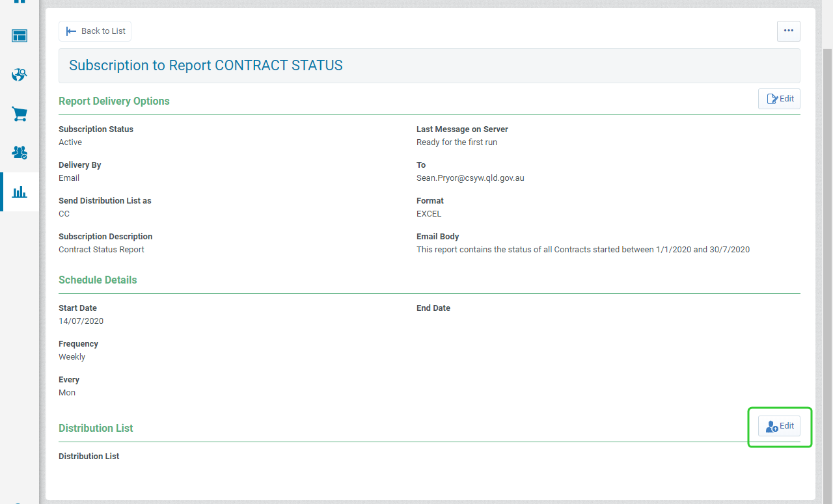This screenshot has width=833, height=504.
Task: Select the Report Delivery Options section heading
Action: coord(114,101)
